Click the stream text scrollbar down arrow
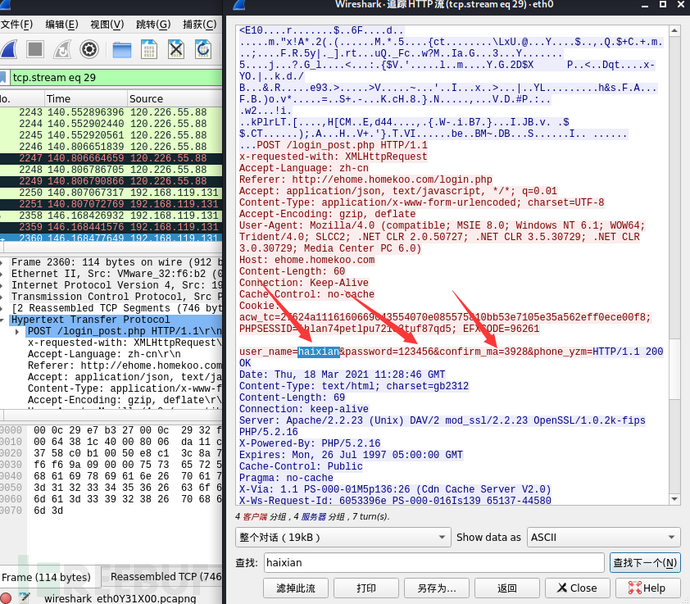The height and width of the screenshot is (604, 690). (x=674, y=498)
